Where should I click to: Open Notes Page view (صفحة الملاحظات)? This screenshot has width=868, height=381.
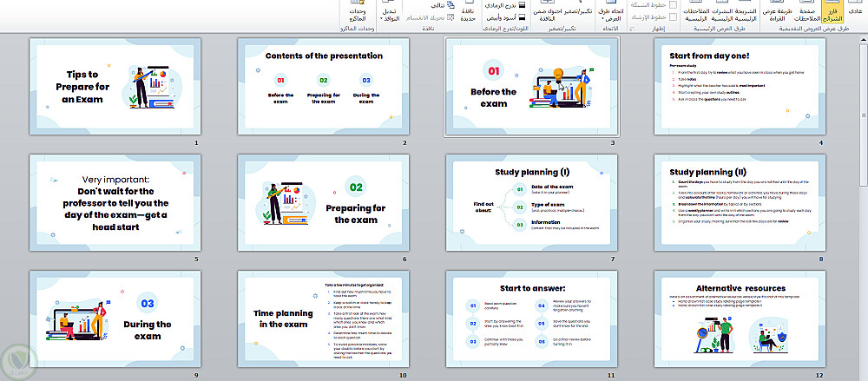coord(809,11)
